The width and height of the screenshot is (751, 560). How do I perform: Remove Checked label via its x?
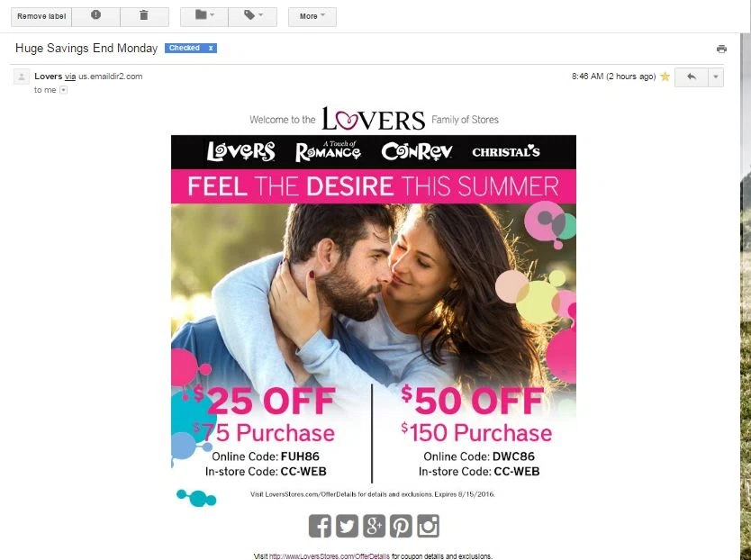coord(210,48)
